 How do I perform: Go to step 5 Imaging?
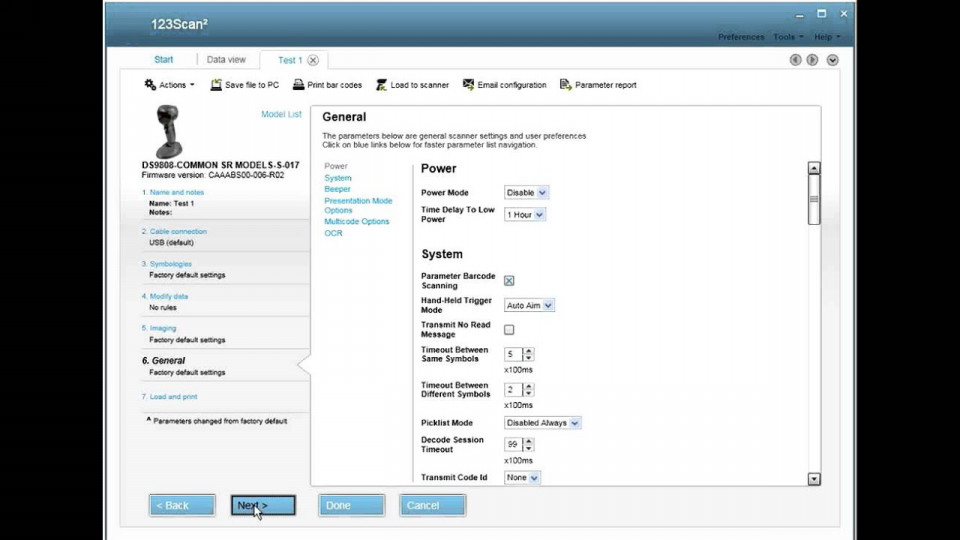click(159, 328)
